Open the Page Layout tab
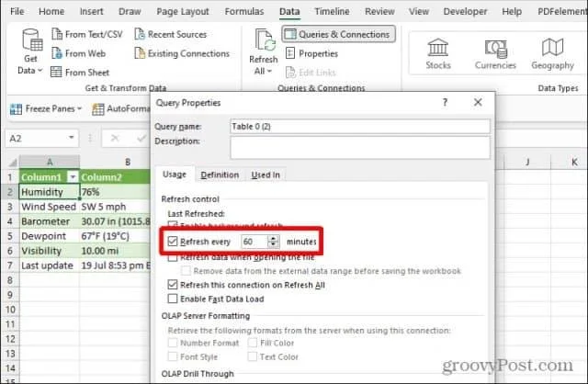This screenshot has height=384, width=588. 183,12
